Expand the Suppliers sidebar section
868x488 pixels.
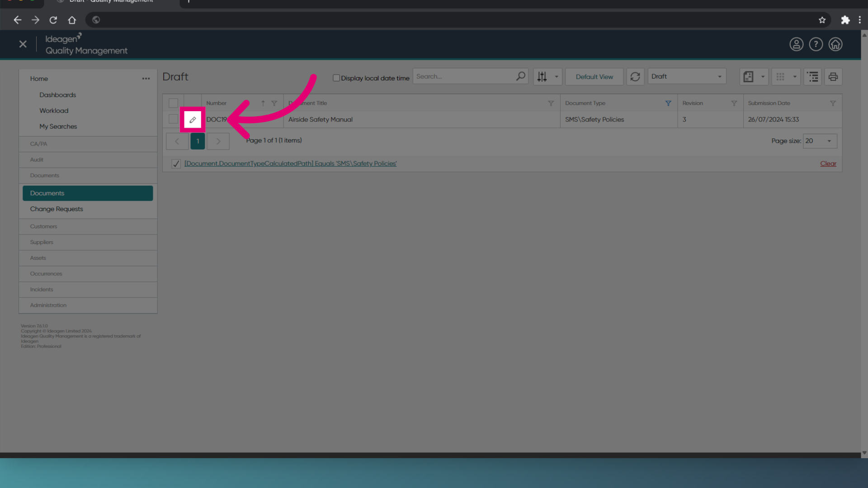pos(88,243)
